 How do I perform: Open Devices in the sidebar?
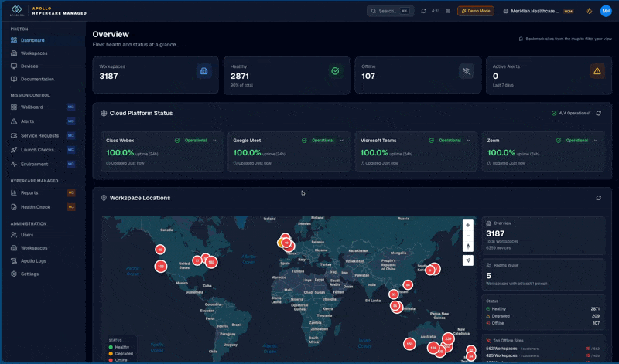click(x=29, y=66)
